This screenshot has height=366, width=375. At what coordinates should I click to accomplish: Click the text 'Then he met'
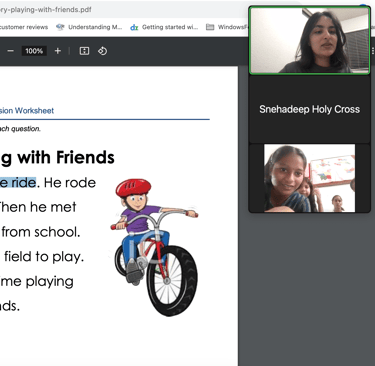(38, 207)
